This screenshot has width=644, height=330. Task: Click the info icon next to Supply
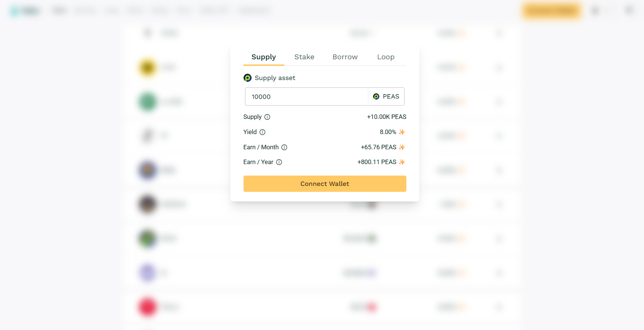[267, 117]
